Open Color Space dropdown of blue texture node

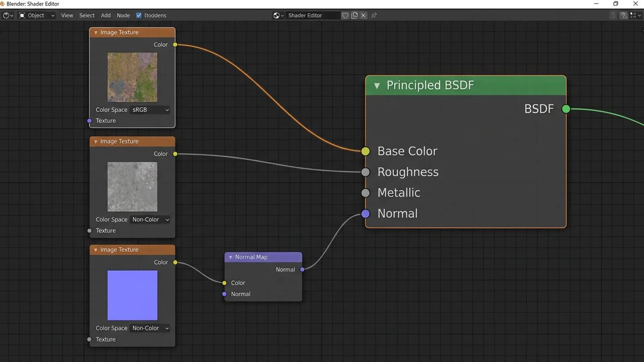(150, 328)
